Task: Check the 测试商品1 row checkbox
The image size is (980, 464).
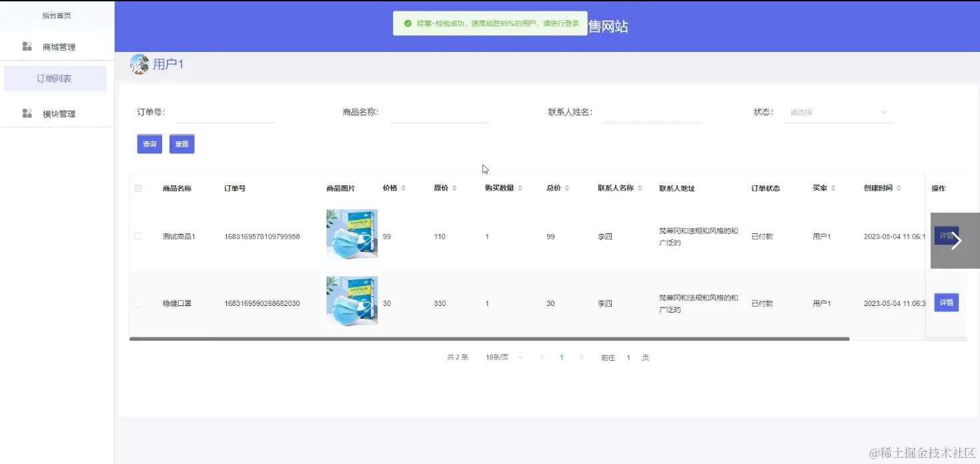Action: point(138,236)
